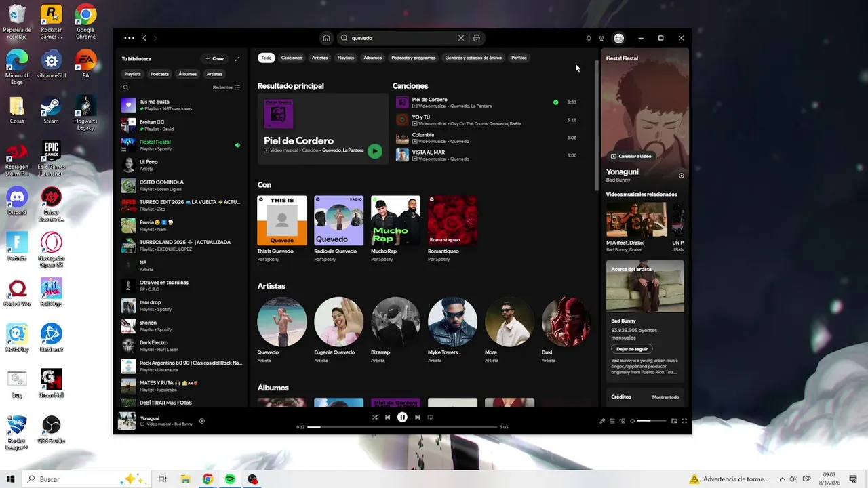Viewport: 868px width, 488px height.
Task: Click Dejar de seguir button
Action: pos(632,349)
